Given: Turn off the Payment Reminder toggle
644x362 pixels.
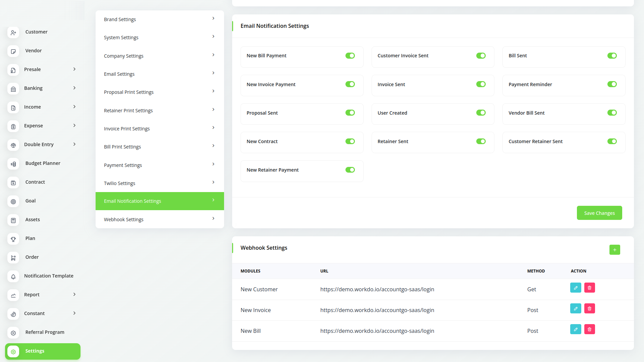Looking at the screenshot, I should pyautogui.click(x=612, y=84).
